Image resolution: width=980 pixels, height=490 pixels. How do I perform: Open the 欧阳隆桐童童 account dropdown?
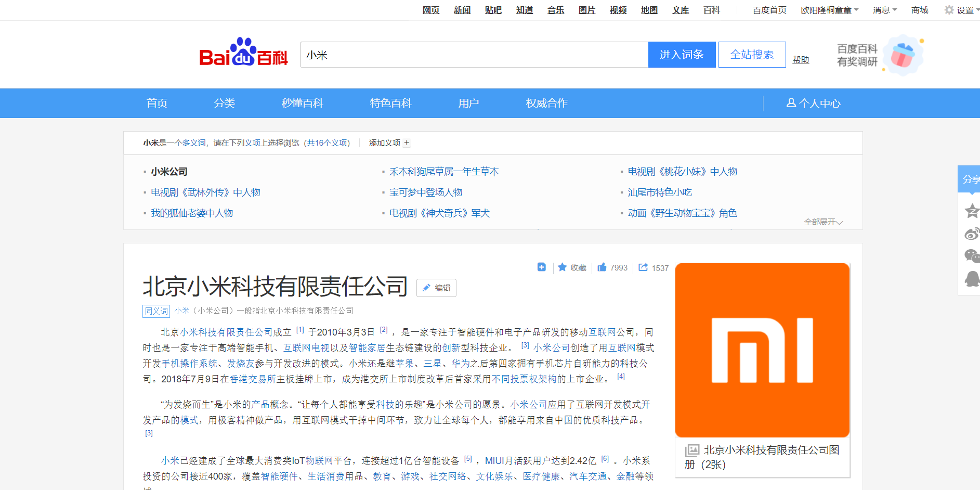(x=830, y=10)
